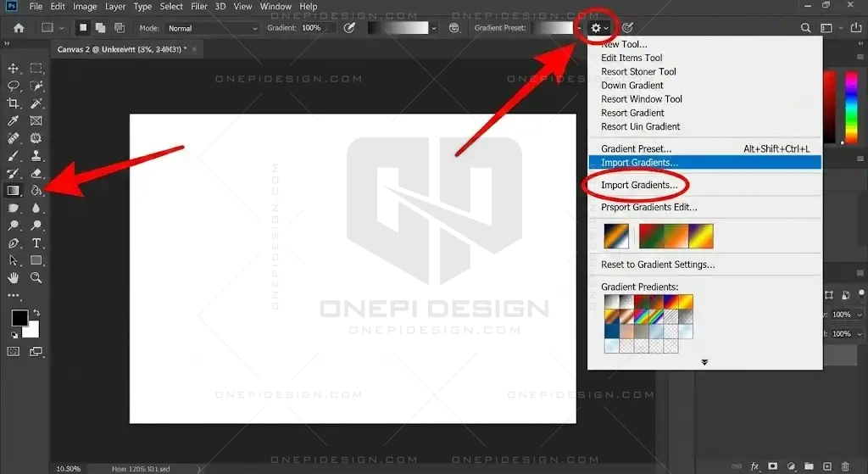Image resolution: width=868 pixels, height=474 pixels.
Task: Toggle Quick Mask mode at toolbar bottom
Action: [x=14, y=350]
